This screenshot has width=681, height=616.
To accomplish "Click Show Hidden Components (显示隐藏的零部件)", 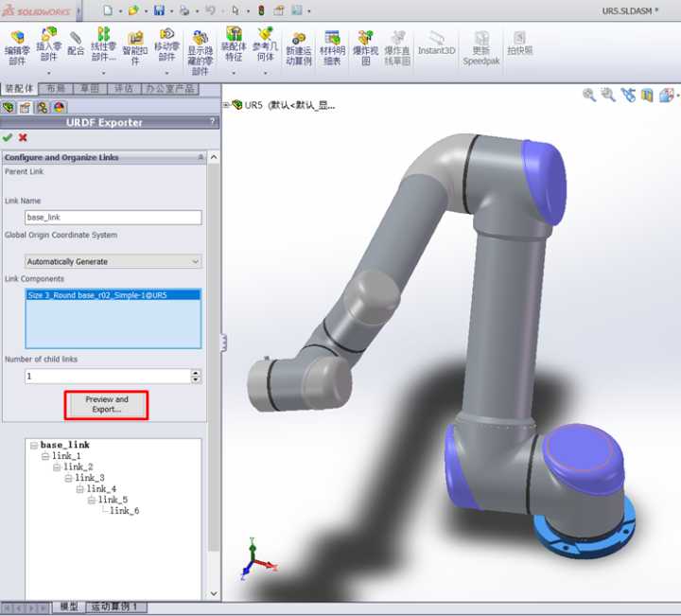I will (201, 52).
